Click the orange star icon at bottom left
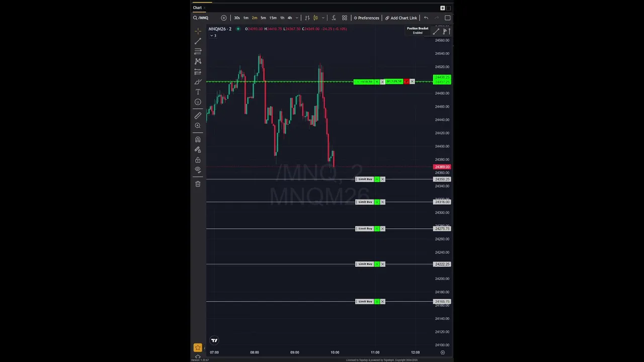 (198, 348)
